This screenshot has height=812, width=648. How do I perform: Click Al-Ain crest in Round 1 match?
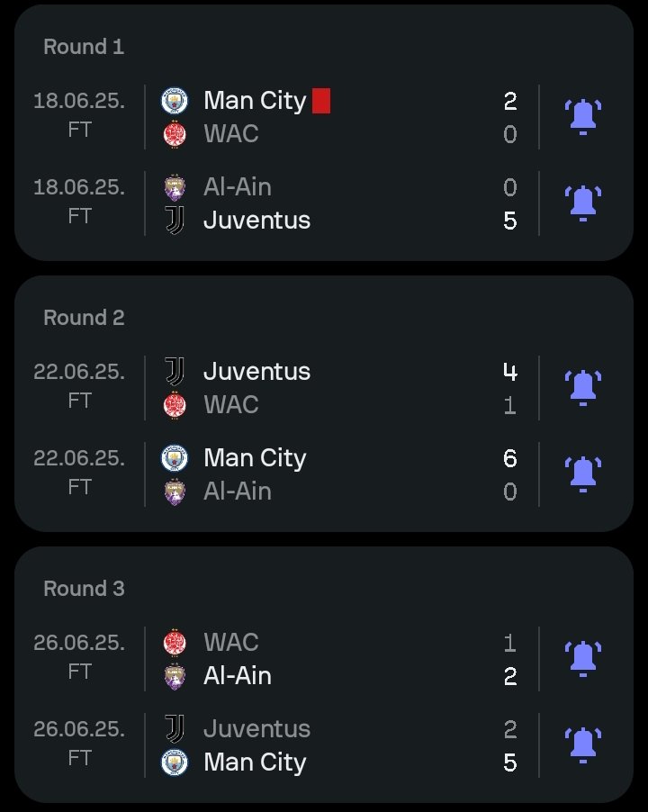(175, 187)
